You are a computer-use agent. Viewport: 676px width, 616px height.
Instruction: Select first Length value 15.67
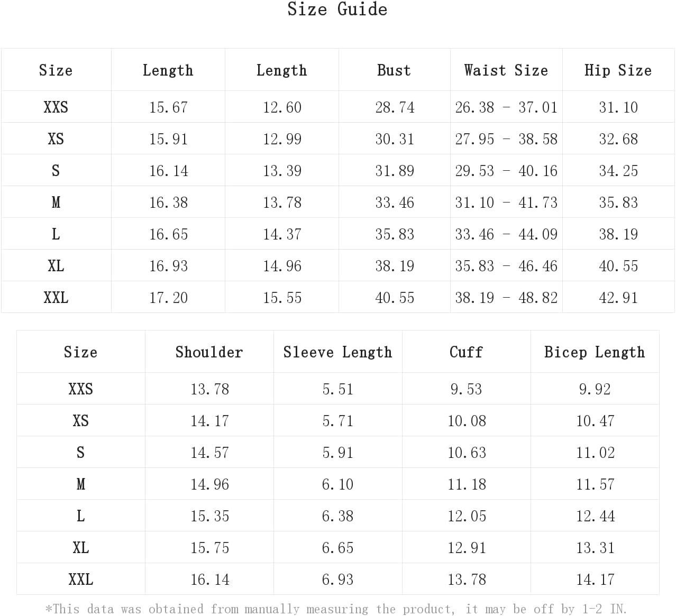click(168, 107)
